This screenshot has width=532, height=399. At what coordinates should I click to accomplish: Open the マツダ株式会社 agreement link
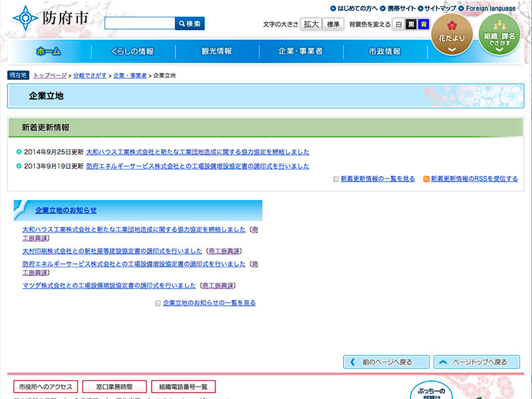click(x=109, y=286)
